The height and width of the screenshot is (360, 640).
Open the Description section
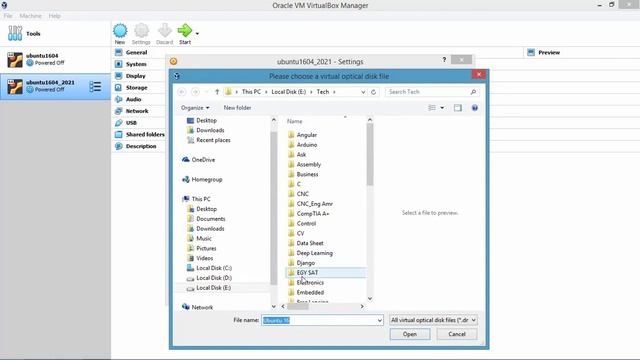point(141,146)
